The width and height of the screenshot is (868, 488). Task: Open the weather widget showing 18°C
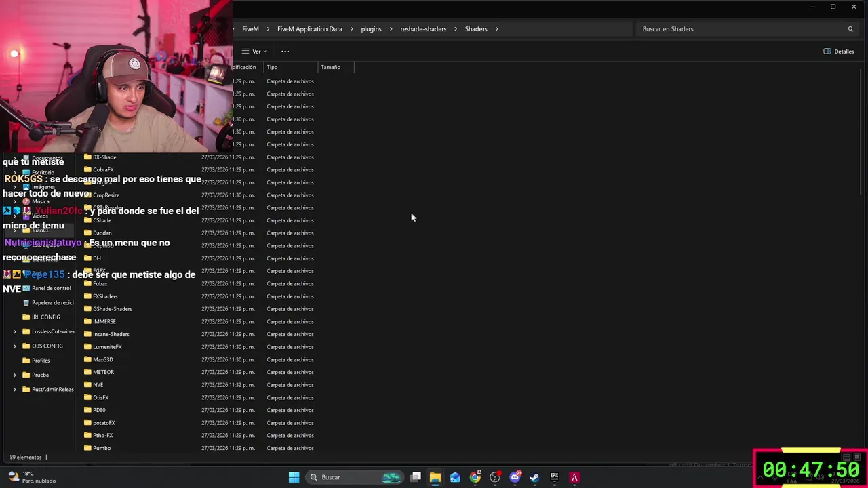[x=31, y=477]
